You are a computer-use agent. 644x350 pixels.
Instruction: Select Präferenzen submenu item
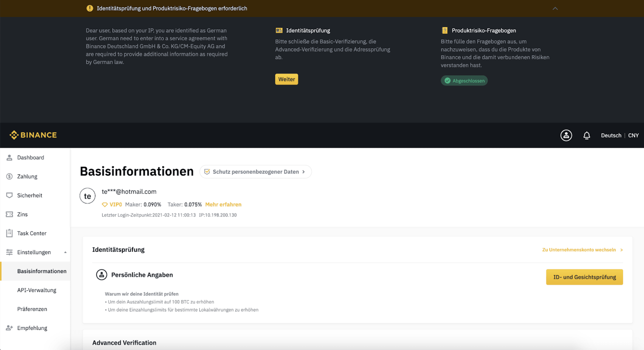coord(35,309)
